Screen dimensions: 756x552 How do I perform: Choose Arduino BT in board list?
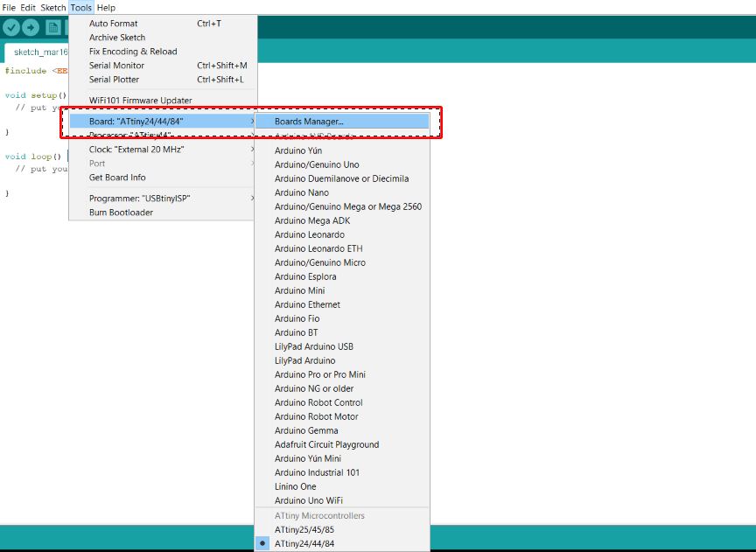click(342, 332)
